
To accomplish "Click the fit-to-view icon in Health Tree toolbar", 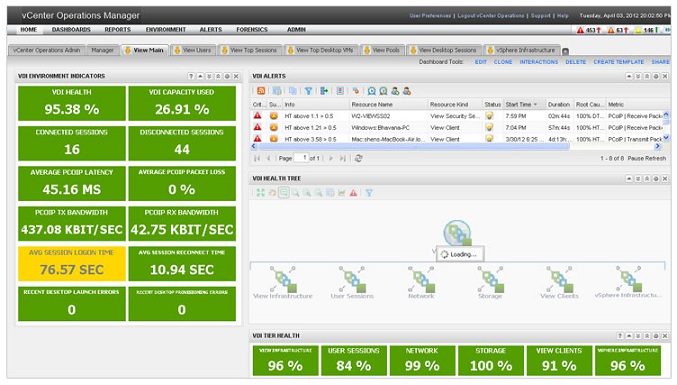I will coord(260,193).
